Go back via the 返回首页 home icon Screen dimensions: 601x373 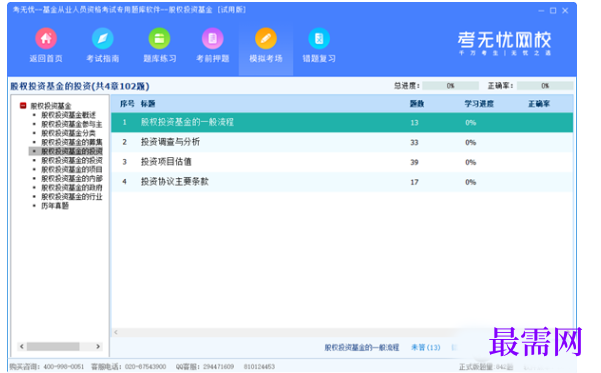pyautogui.click(x=46, y=38)
